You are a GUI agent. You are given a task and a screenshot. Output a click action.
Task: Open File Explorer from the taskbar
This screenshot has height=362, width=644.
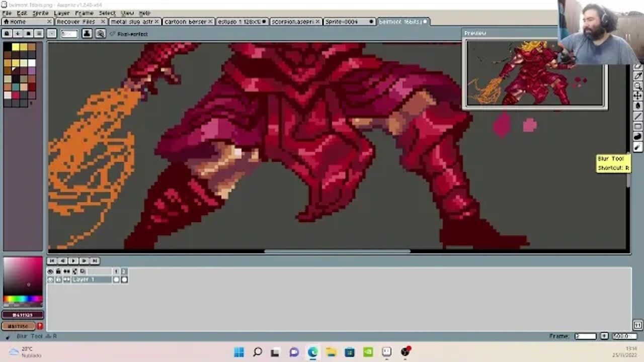coord(331,352)
